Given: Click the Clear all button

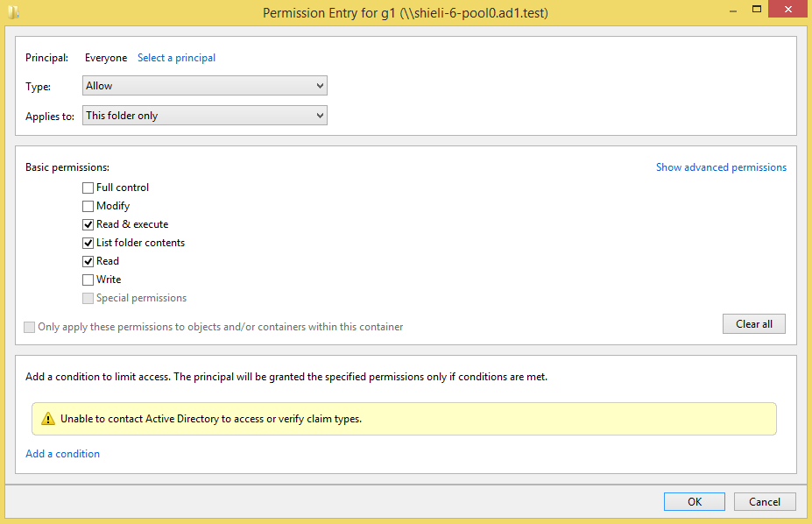Looking at the screenshot, I should [x=754, y=323].
